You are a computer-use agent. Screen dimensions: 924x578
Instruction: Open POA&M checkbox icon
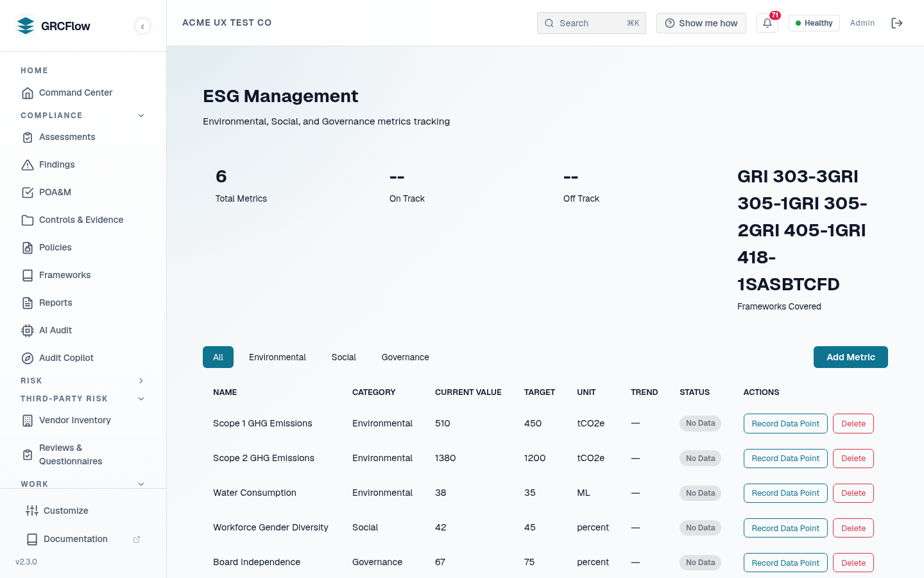(x=28, y=193)
